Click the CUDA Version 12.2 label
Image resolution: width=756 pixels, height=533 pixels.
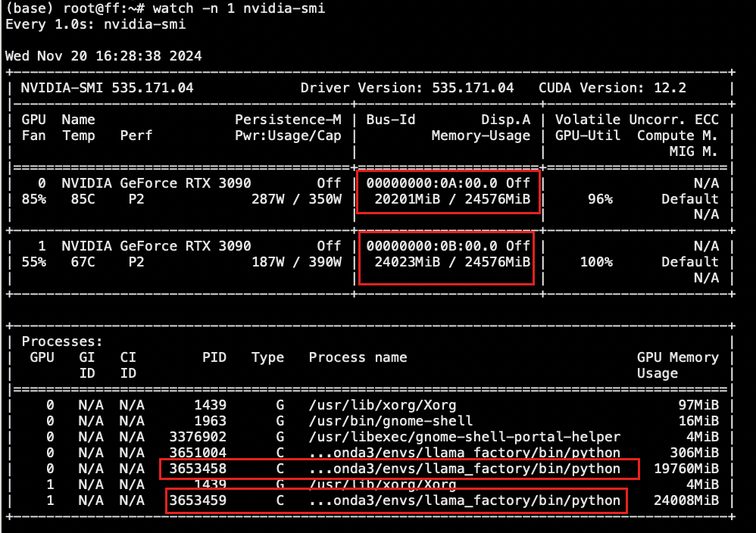tap(612, 88)
